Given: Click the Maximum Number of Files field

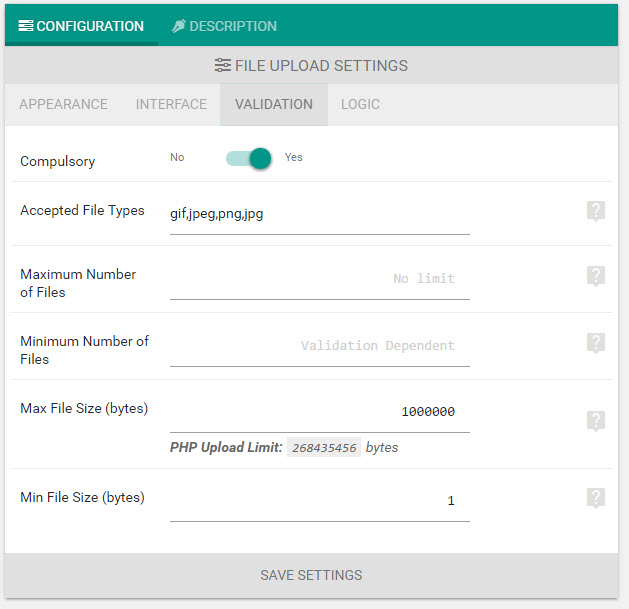Looking at the screenshot, I should click(320, 279).
